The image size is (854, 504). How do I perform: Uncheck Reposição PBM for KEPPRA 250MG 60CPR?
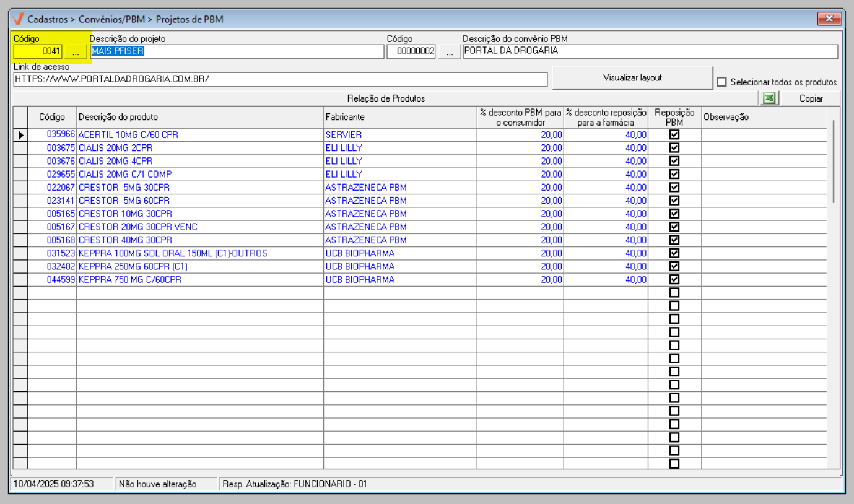click(674, 266)
